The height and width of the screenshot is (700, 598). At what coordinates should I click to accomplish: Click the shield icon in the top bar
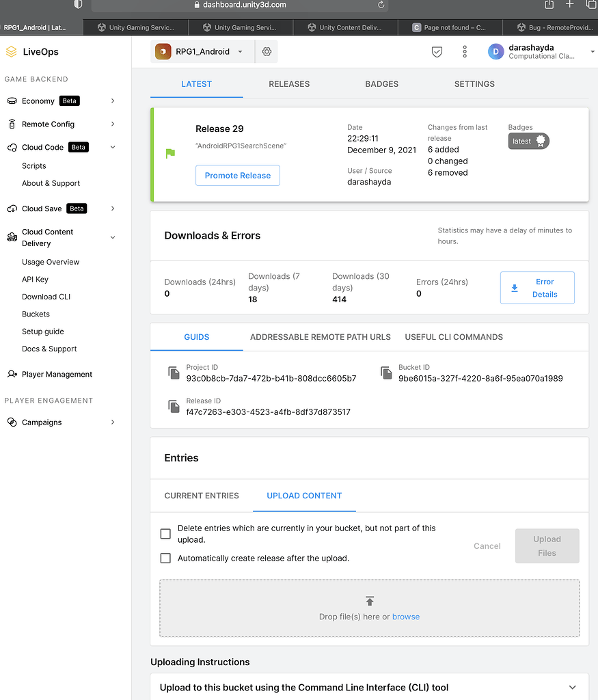[437, 51]
